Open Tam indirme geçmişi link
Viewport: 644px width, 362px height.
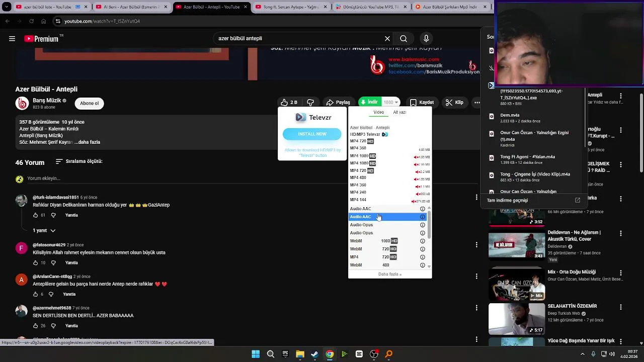[x=507, y=200]
